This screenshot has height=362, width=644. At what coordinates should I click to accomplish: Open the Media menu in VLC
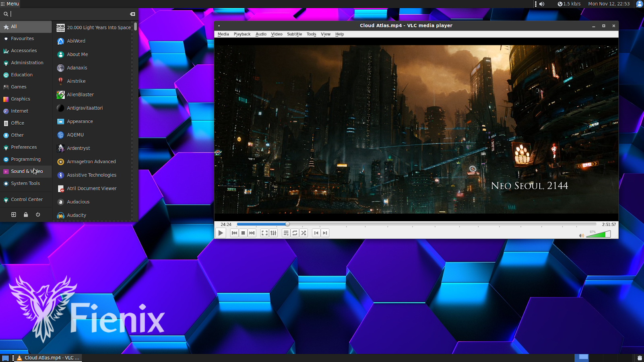click(223, 34)
